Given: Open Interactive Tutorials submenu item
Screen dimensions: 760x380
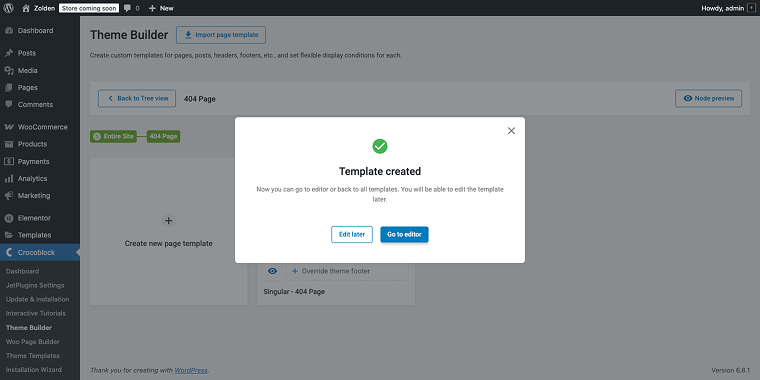Looking at the screenshot, I should (x=35, y=314).
